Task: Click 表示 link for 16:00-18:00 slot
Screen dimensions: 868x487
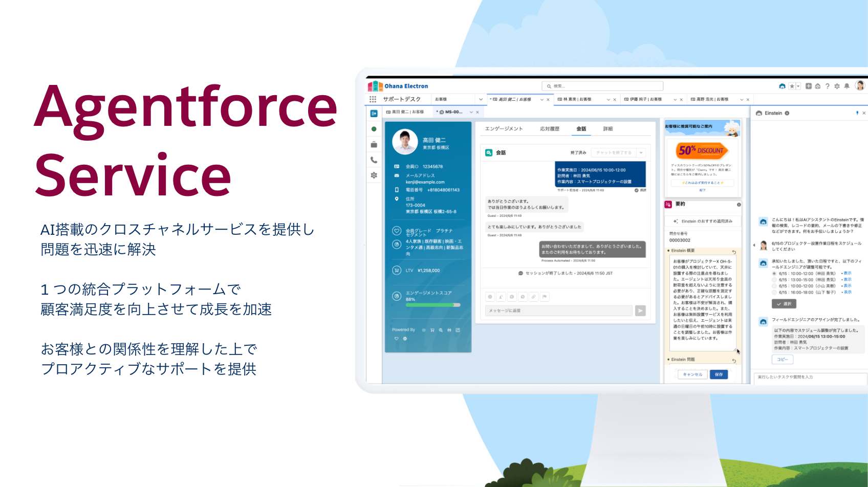Action: 848,292
